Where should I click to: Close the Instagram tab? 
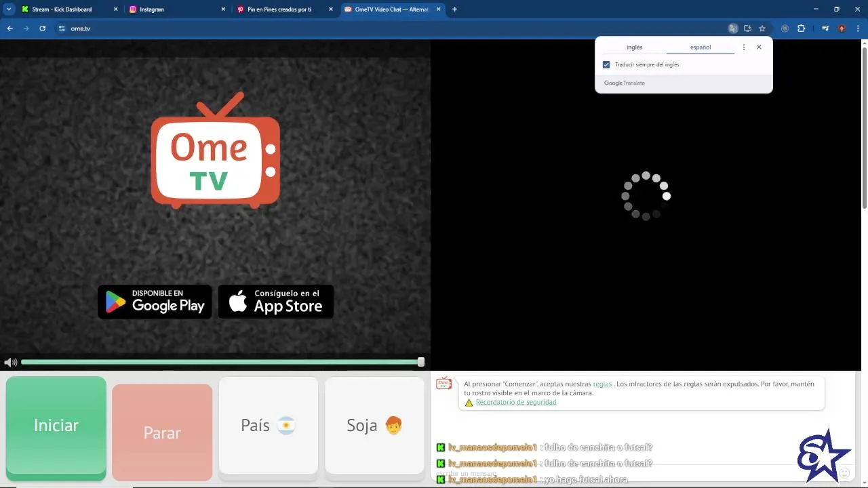[224, 9]
